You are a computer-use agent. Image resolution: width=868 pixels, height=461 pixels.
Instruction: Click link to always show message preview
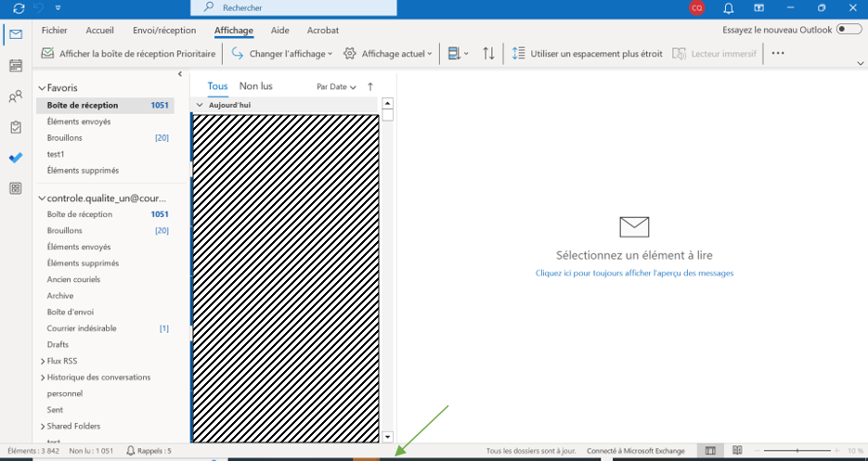click(634, 273)
